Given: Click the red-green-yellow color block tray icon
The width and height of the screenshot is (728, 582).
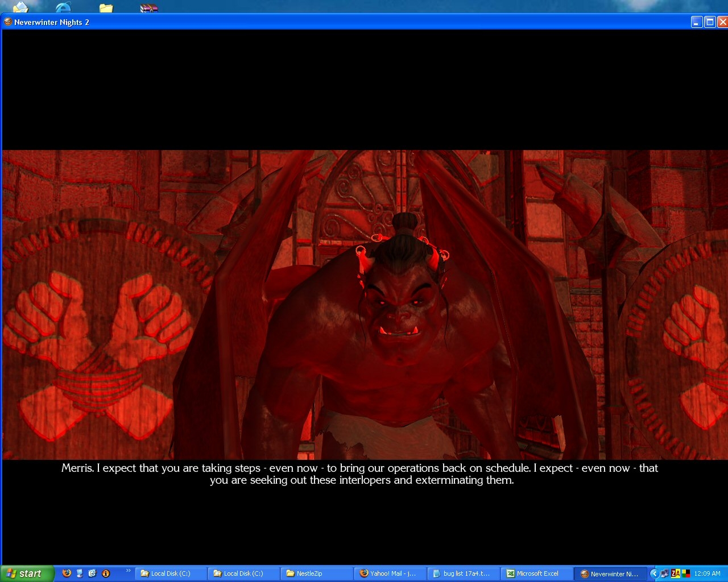Looking at the screenshot, I should click(686, 573).
